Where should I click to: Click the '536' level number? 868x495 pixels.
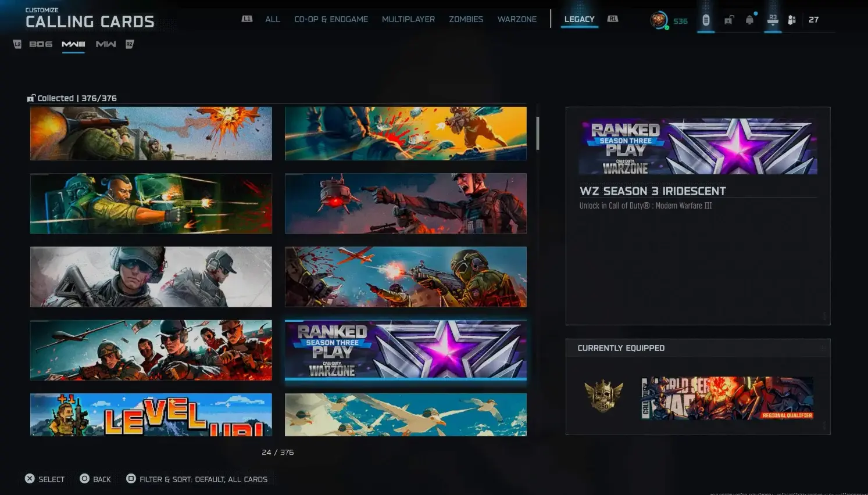[x=680, y=21]
